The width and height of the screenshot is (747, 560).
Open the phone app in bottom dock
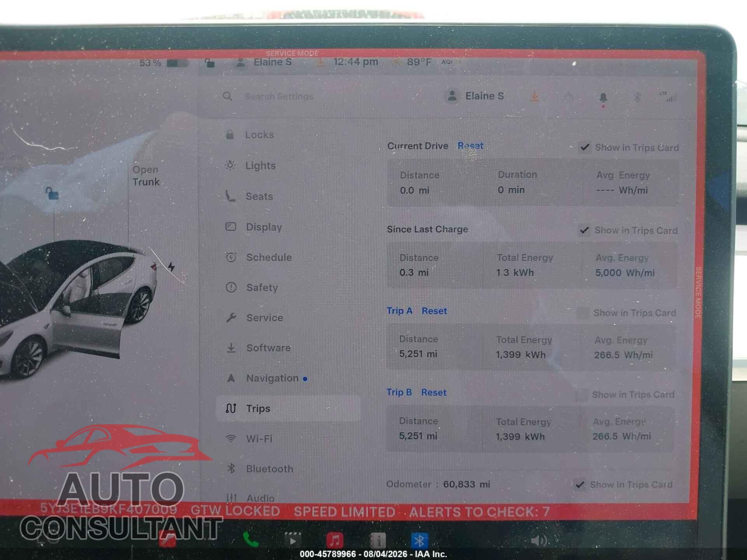[251, 540]
